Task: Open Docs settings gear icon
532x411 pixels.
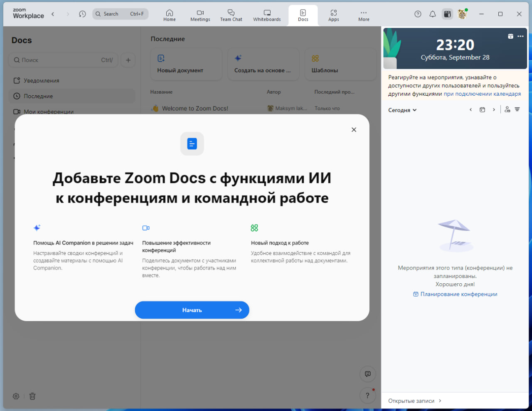Action: coord(16,396)
